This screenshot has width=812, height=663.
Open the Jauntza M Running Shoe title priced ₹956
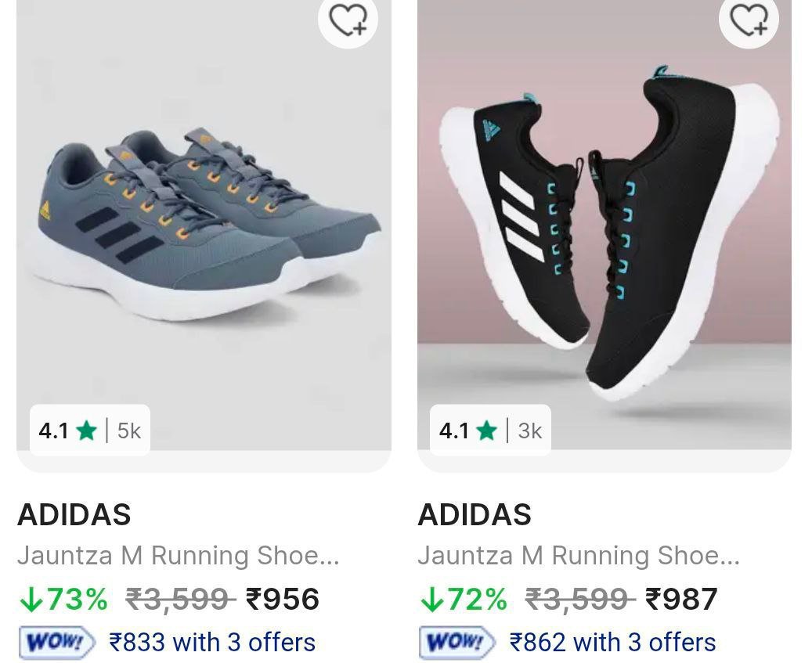179,556
